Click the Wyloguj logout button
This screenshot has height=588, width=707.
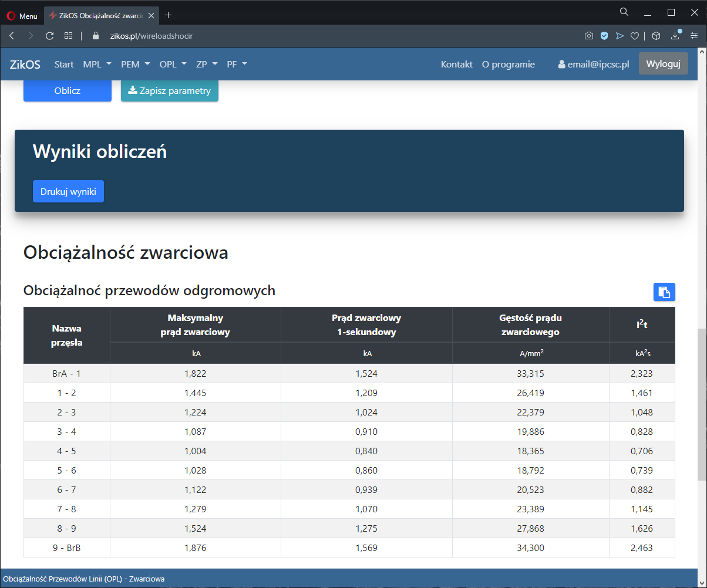coord(663,64)
